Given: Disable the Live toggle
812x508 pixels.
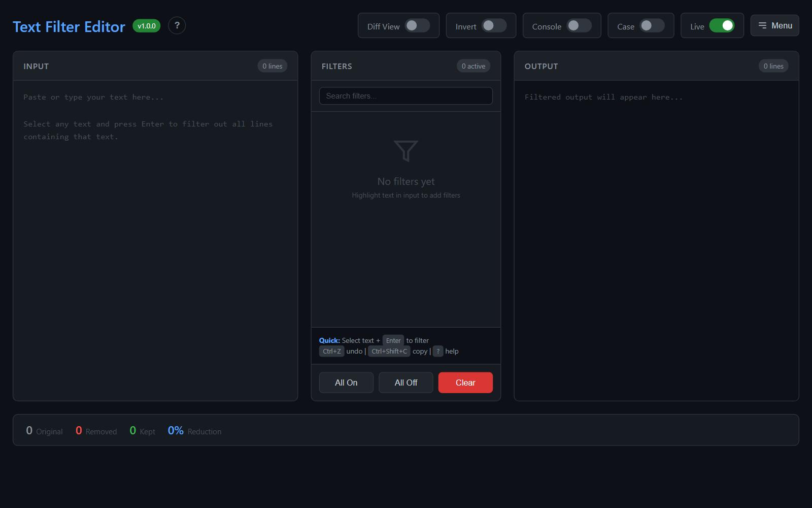Looking at the screenshot, I should [x=721, y=26].
